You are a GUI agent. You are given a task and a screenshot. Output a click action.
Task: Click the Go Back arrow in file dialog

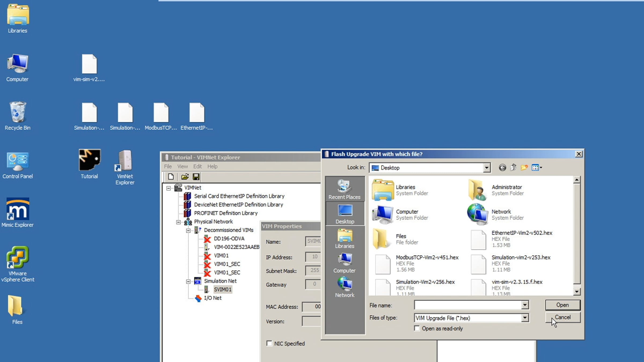[x=502, y=168]
